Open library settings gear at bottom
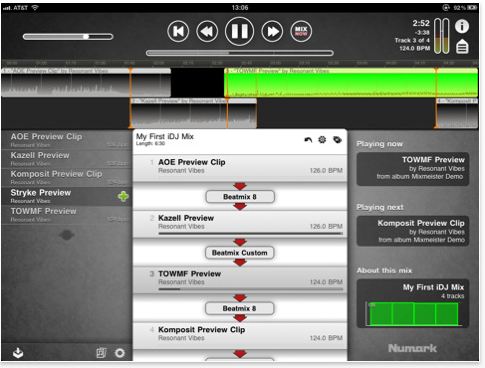 pos(120,353)
